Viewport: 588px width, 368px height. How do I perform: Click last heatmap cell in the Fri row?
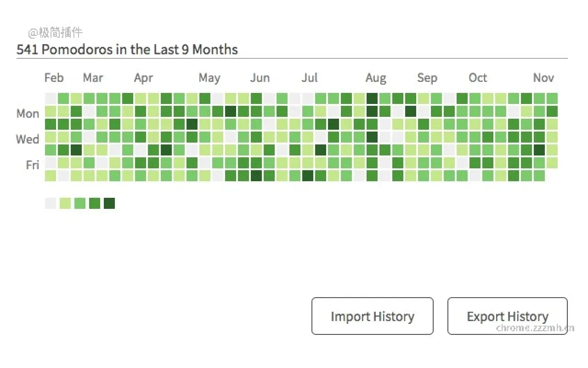click(552, 163)
